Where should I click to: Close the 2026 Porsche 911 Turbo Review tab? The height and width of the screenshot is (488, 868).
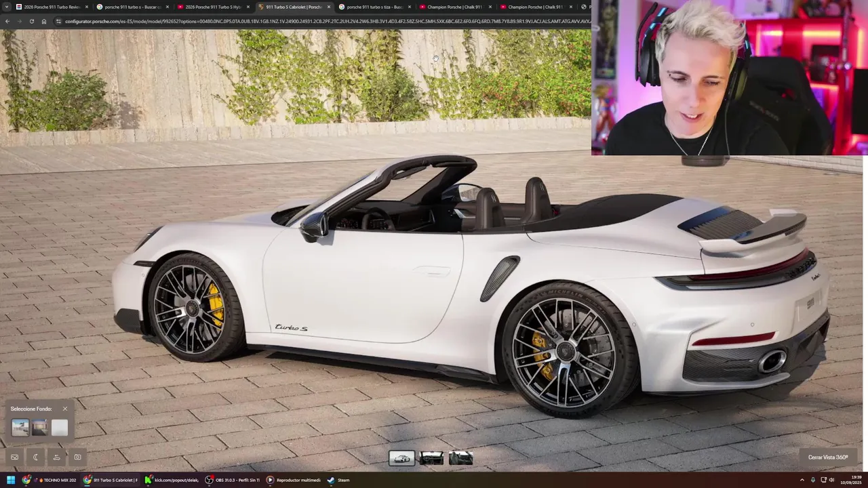[86, 7]
